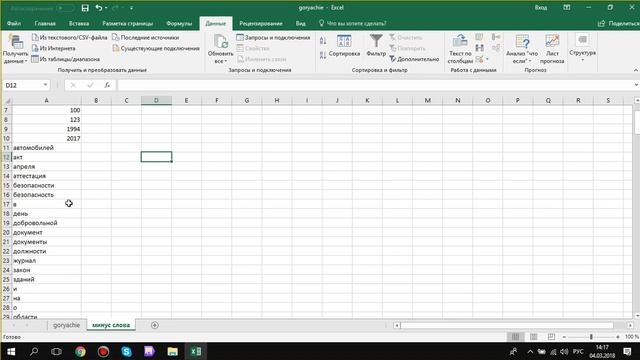Open the Undo history dropdown arrow
The height and width of the screenshot is (360, 640).
tap(106, 8)
